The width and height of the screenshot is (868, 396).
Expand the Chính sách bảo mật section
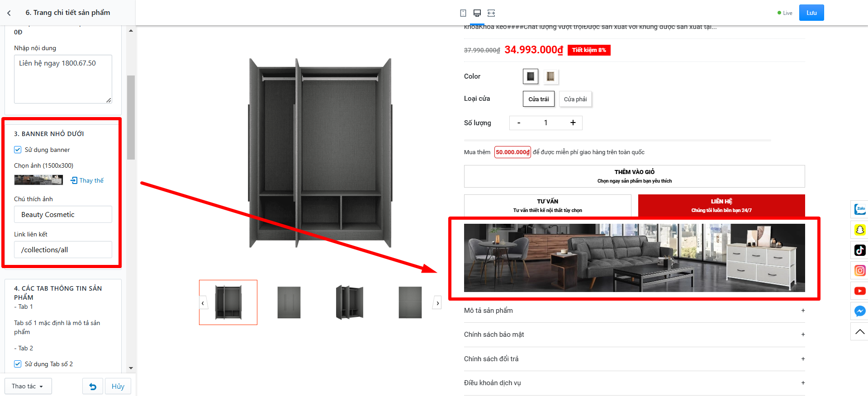pos(634,335)
